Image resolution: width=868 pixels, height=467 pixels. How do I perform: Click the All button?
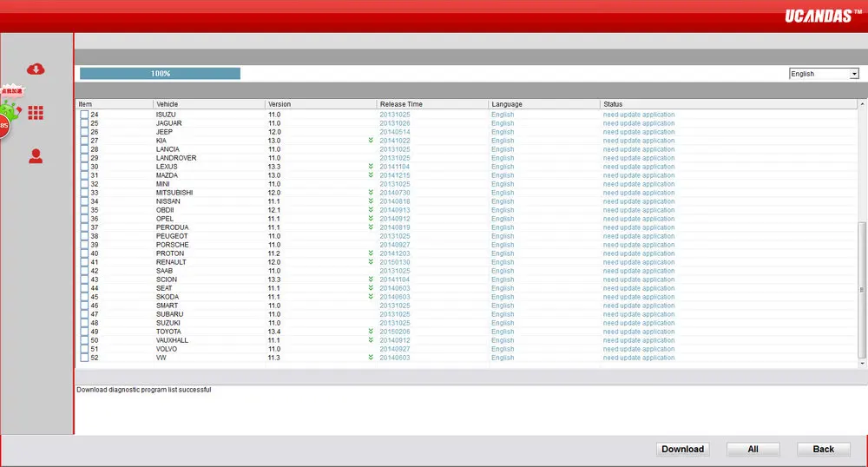(753, 450)
